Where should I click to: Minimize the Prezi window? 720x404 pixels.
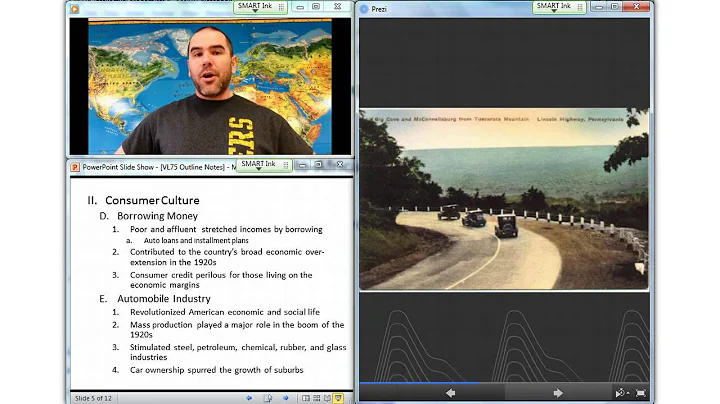pyautogui.click(x=599, y=7)
